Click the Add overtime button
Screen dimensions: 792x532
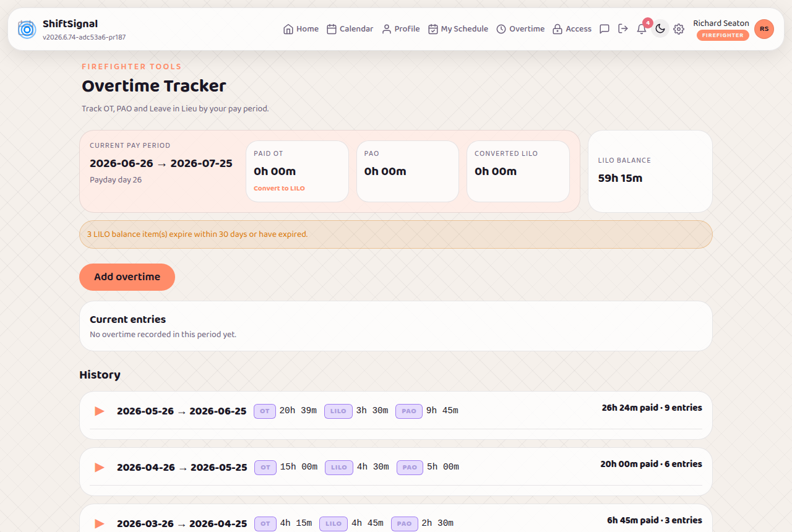127,277
